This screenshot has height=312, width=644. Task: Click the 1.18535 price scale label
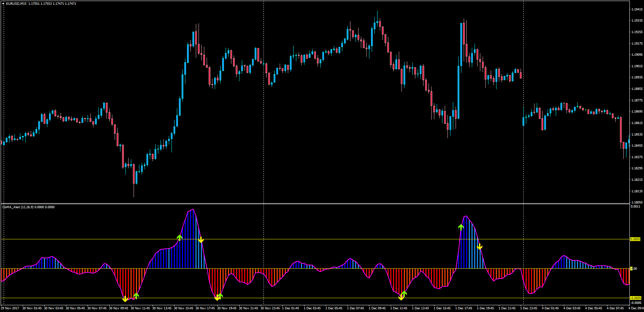tap(637, 135)
